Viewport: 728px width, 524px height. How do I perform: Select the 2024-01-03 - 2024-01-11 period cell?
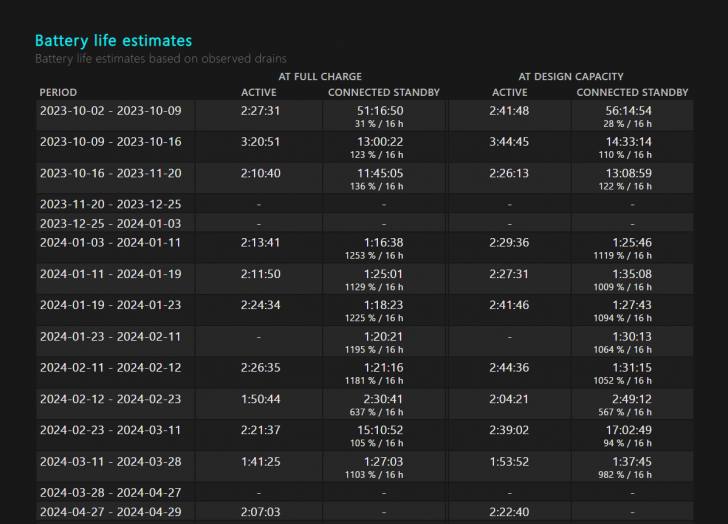[110, 242]
